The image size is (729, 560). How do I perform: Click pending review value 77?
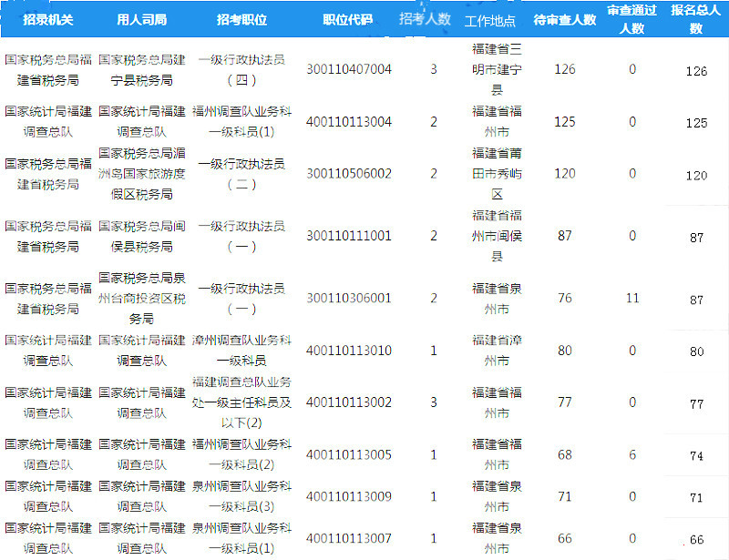(565, 402)
